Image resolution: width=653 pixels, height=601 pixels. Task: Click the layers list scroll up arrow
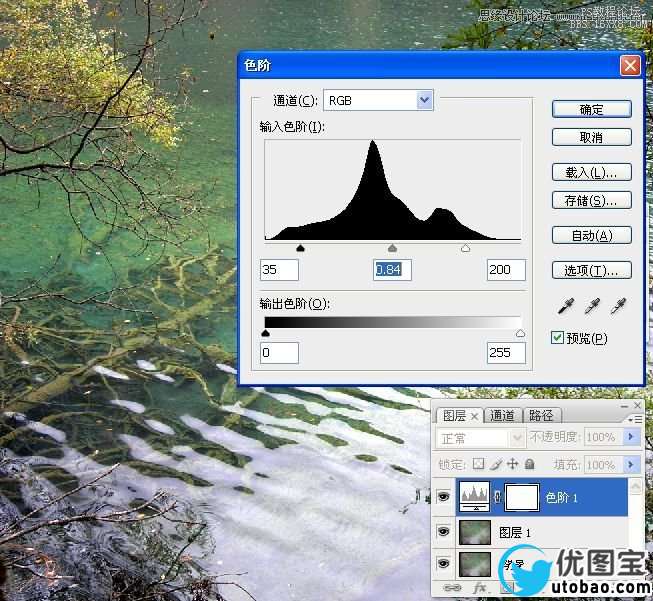[x=636, y=486]
